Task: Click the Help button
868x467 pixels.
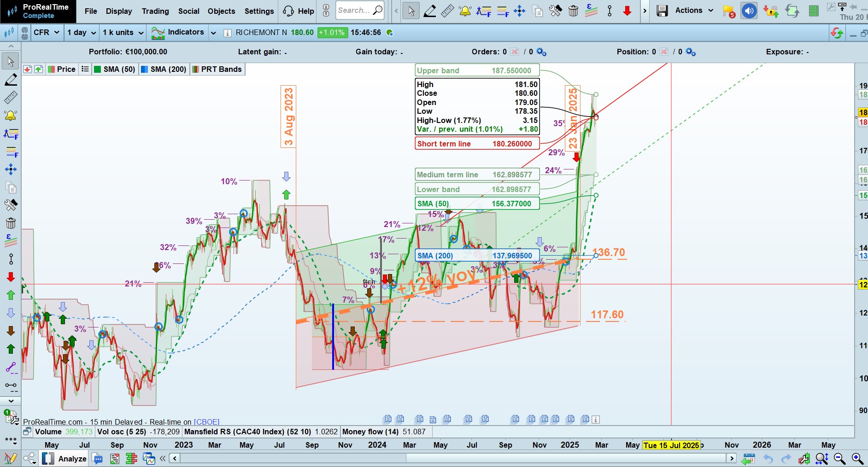Action: [x=298, y=11]
